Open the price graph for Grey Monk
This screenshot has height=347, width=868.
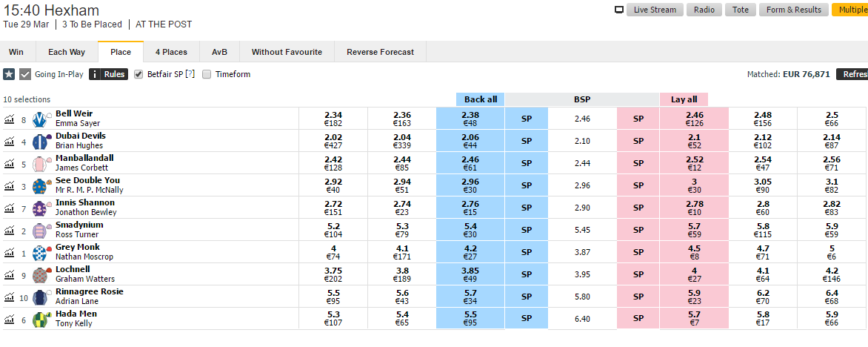tap(10, 253)
